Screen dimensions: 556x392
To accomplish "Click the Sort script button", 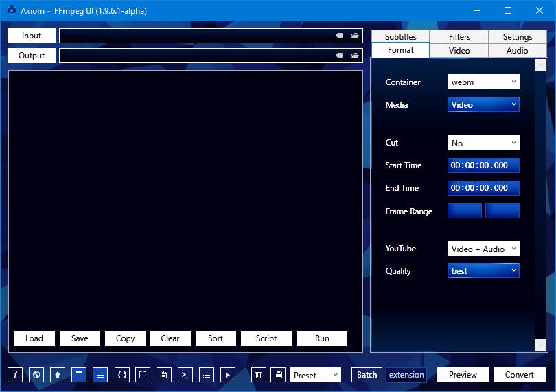I will tap(216, 338).
